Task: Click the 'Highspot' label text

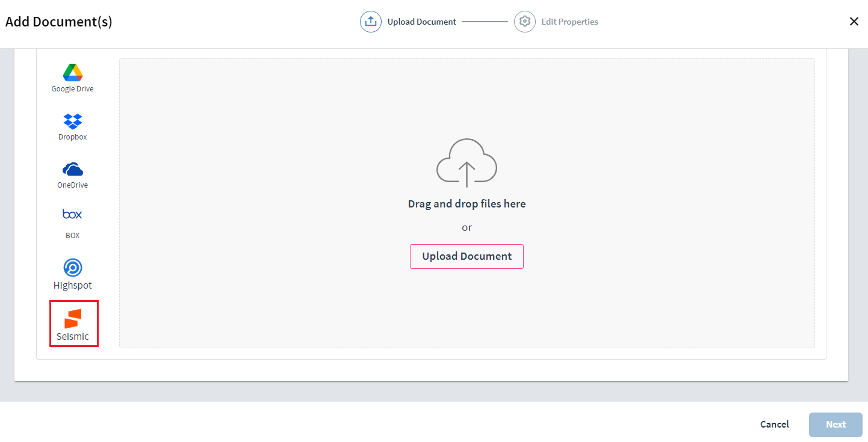Action: pyautogui.click(x=73, y=286)
